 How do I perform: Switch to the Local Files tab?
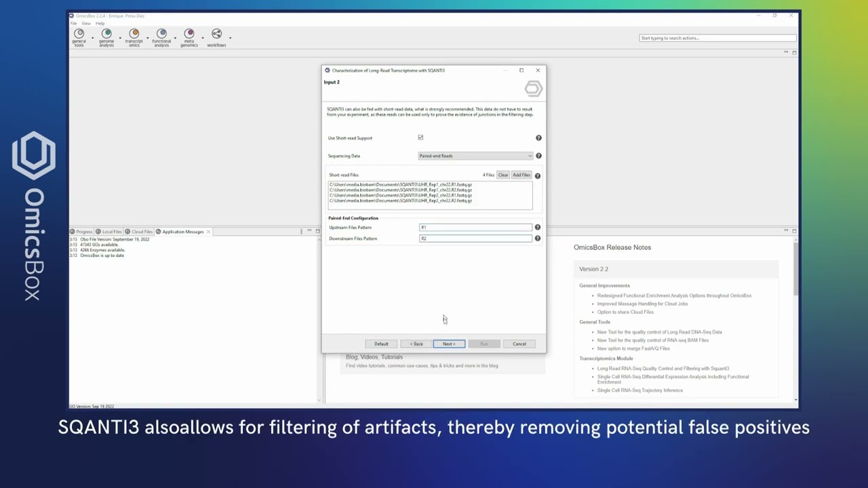(x=109, y=232)
